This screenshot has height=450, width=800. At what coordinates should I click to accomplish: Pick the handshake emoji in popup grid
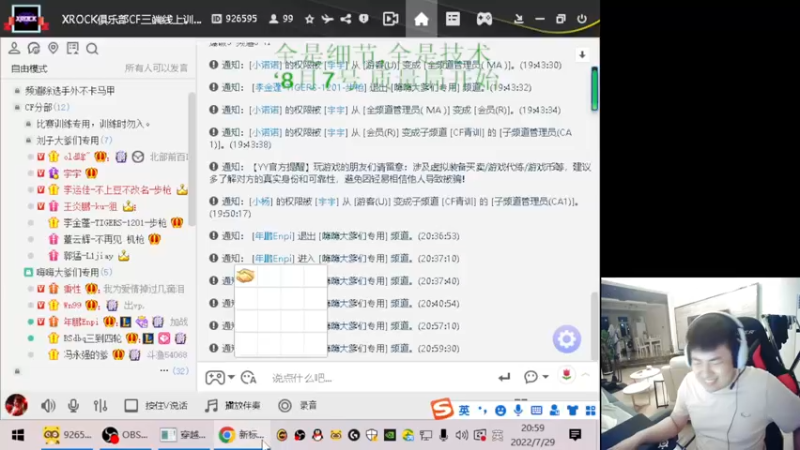(245, 276)
